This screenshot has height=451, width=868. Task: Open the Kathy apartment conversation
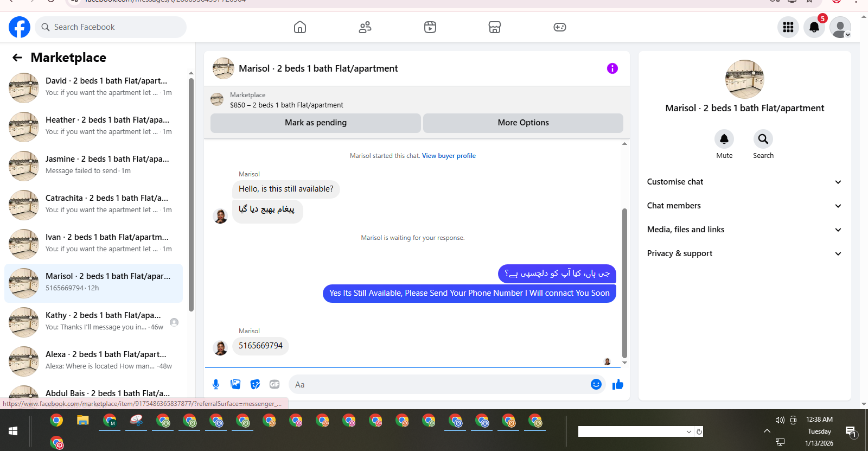pyautogui.click(x=93, y=322)
